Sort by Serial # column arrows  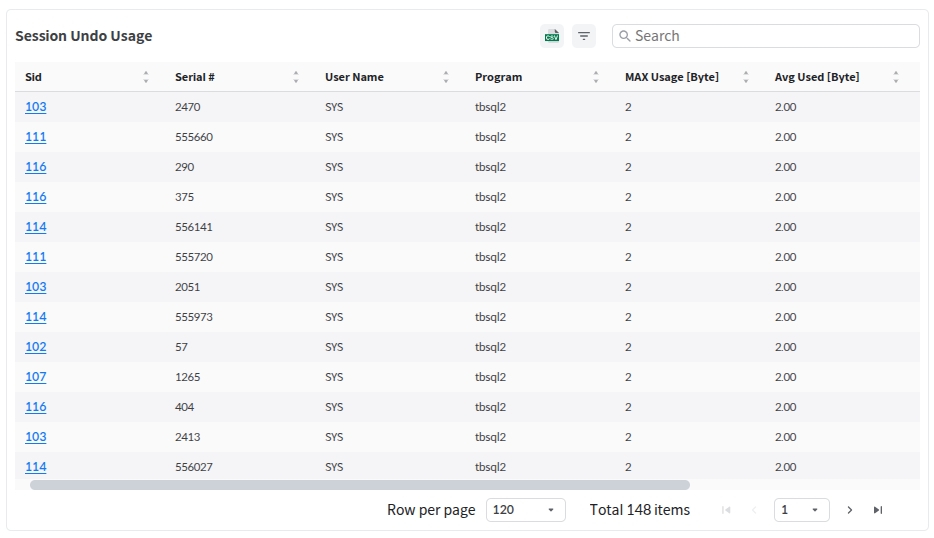(296, 77)
